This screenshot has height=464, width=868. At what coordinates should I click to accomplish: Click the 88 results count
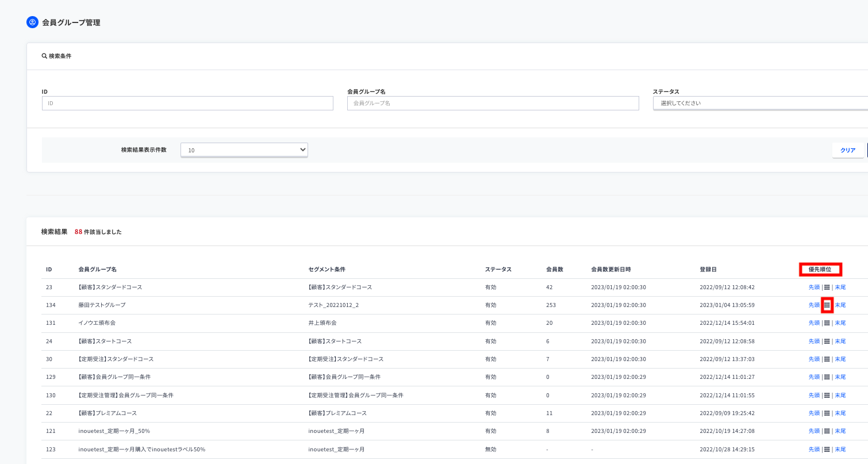click(78, 232)
